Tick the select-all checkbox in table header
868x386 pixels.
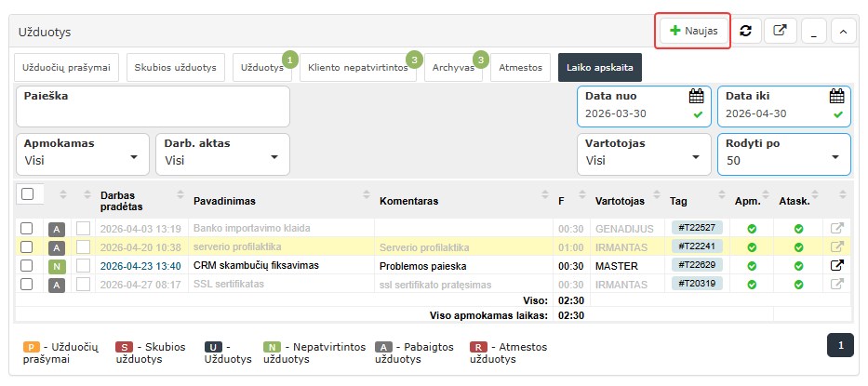pyautogui.click(x=27, y=193)
